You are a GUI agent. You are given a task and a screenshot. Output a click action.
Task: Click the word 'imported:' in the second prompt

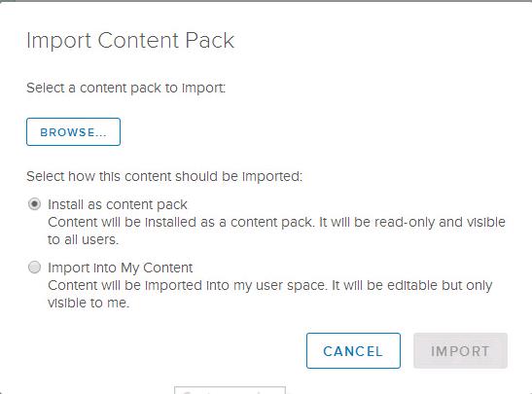[272, 177]
